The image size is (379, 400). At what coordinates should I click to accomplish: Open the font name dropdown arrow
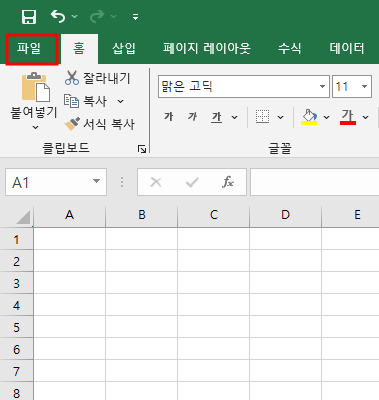pos(322,87)
